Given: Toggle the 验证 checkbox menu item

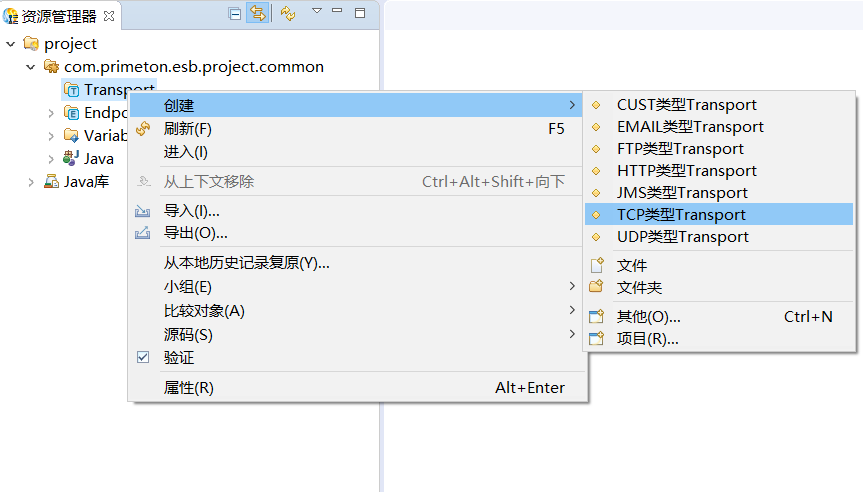Looking at the screenshot, I should pos(143,357).
